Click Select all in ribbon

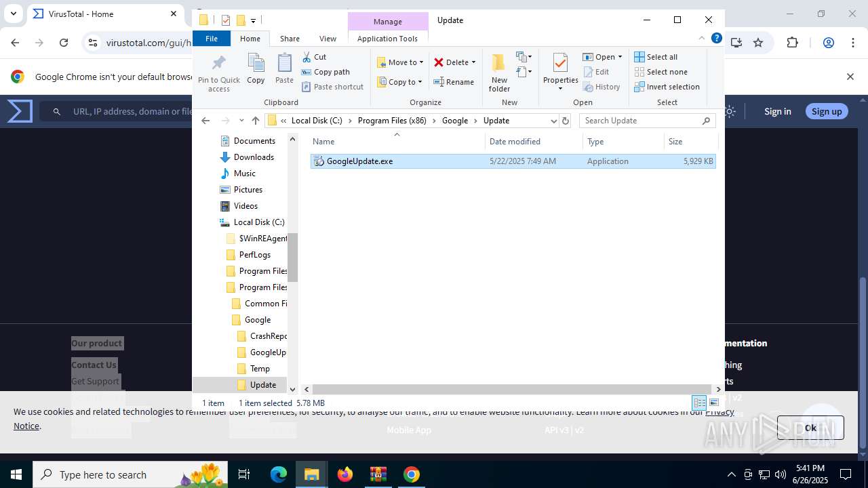pyautogui.click(x=656, y=57)
